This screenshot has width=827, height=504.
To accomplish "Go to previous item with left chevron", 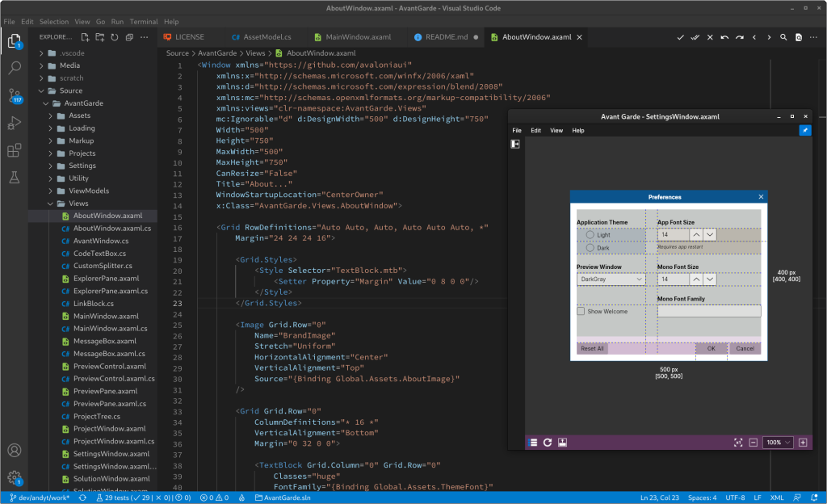I will coord(754,37).
